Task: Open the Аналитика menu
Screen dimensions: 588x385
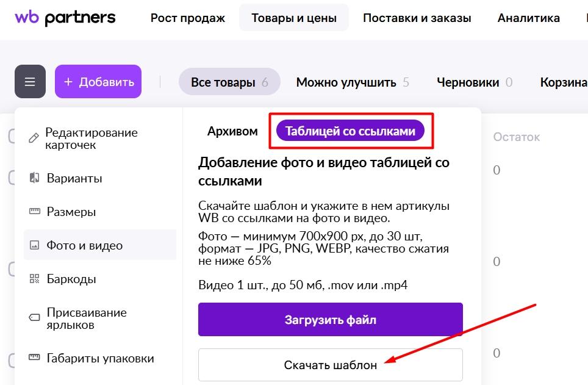Action: [x=529, y=18]
